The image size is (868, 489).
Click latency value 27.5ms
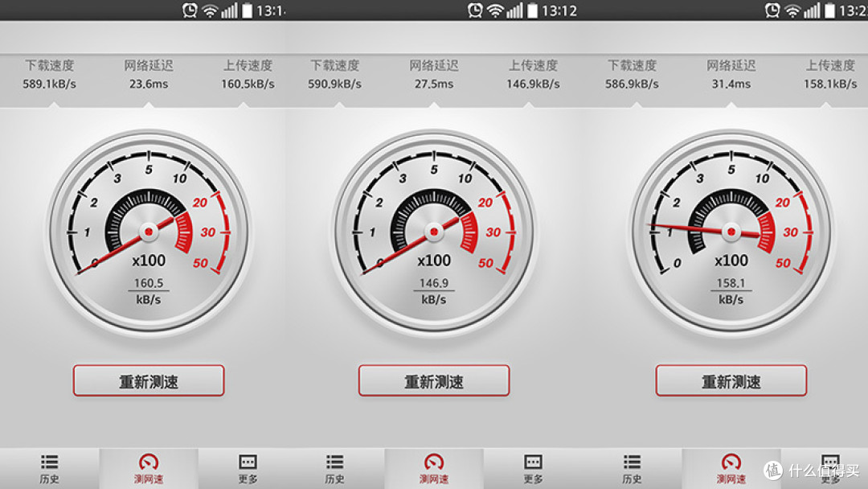(434, 84)
